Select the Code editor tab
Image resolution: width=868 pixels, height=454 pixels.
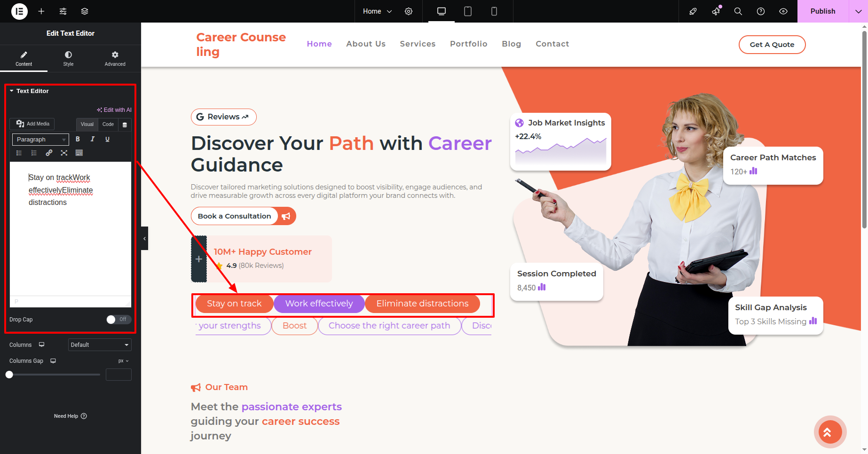pyautogui.click(x=108, y=124)
